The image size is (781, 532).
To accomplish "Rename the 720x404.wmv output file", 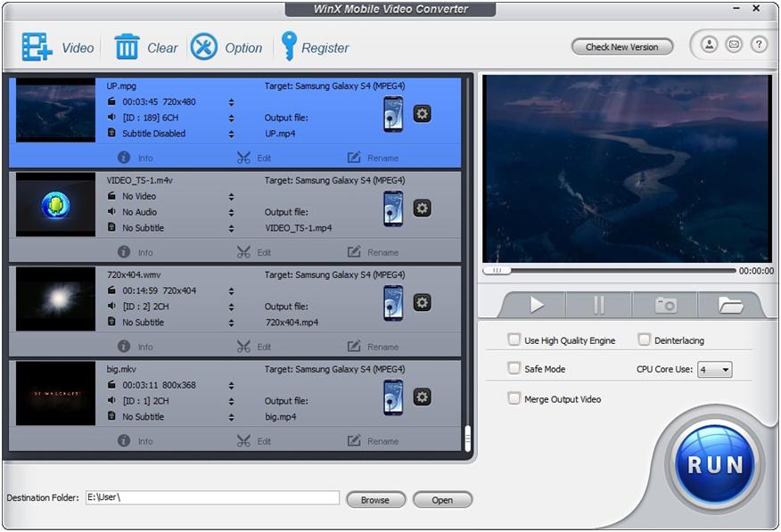I will (x=373, y=347).
